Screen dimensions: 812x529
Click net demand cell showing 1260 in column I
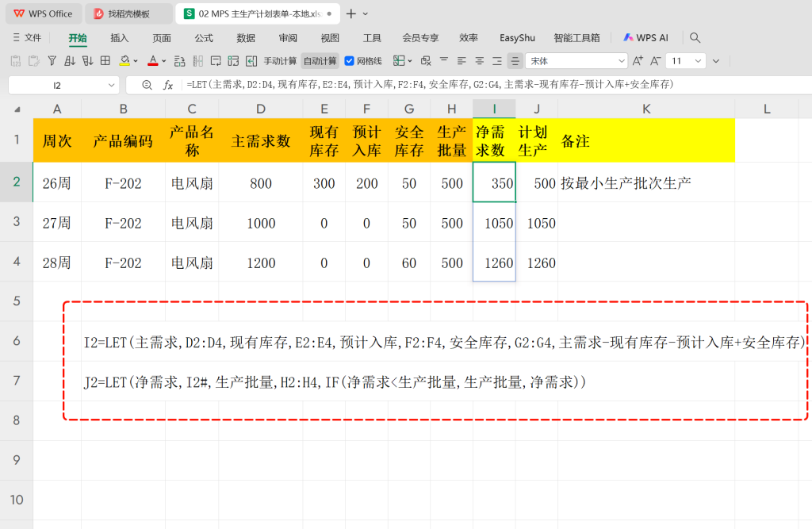click(x=494, y=263)
